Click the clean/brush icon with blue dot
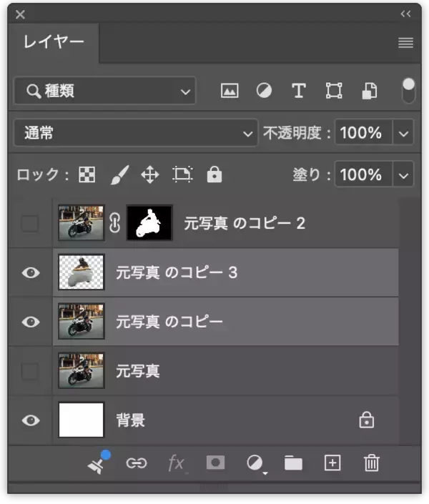The width and height of the screenshot is (429, 504). [99, 463]
